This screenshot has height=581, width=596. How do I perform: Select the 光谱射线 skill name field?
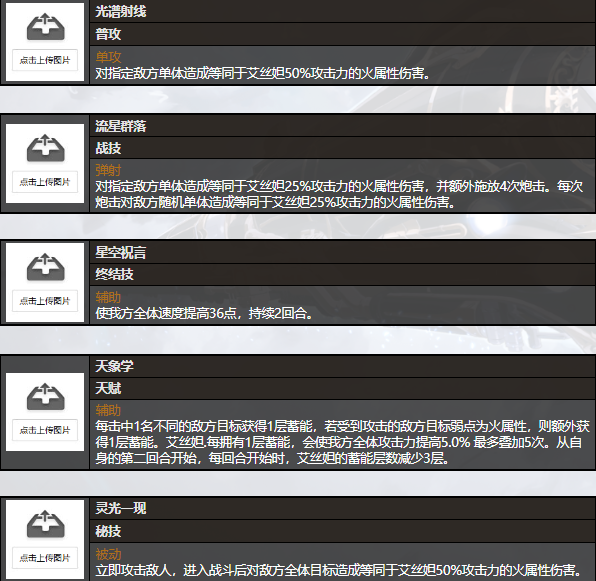coord(342,11)
